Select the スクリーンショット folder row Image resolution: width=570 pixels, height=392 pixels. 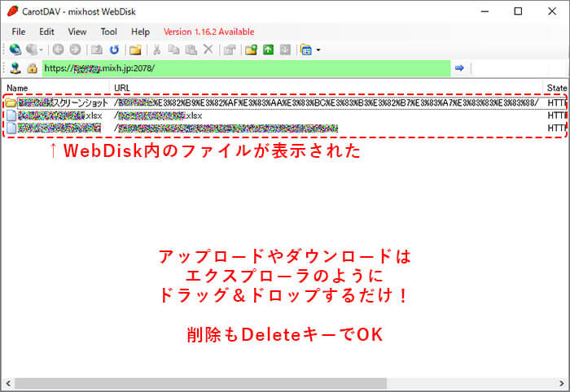pyautogui.click(x=285, y=103)
